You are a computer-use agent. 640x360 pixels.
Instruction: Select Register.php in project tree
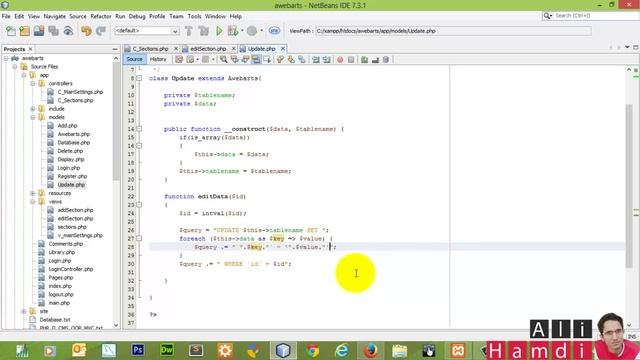click(72, 176)
